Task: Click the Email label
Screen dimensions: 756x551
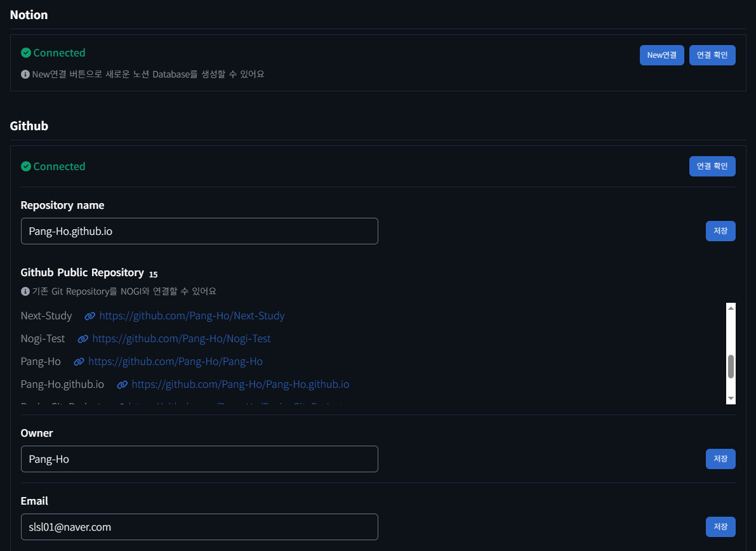Action: point(34,501)
